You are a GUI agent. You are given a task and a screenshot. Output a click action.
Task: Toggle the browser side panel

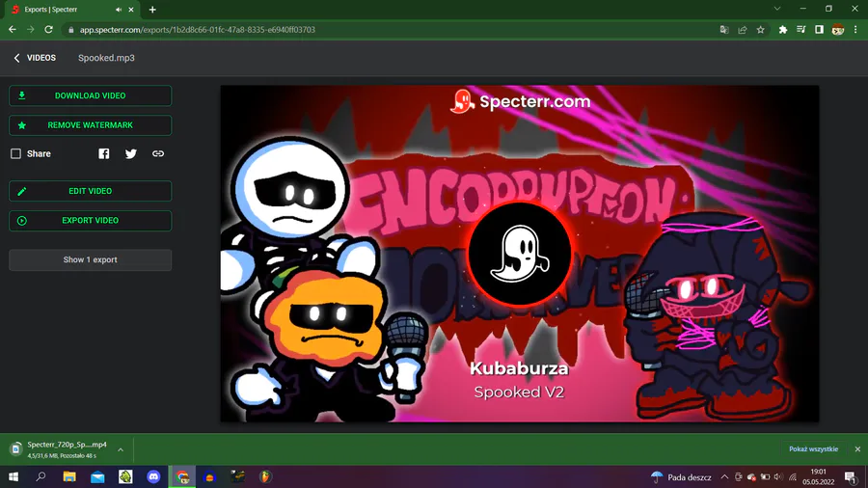point(819,29)
